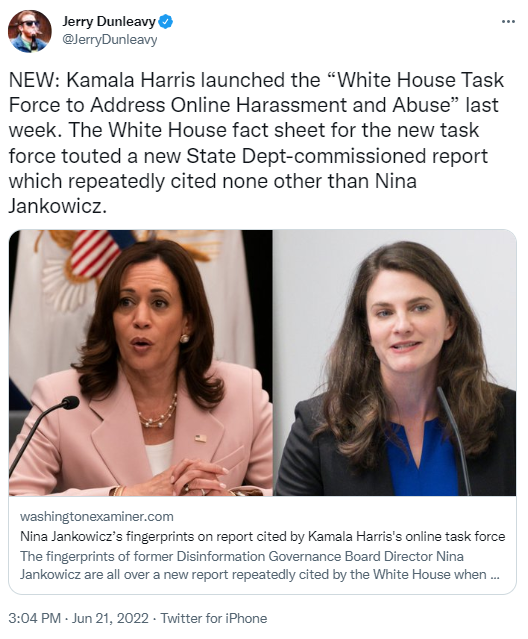Click the blue blouse in right photo

pyautogui.click(x=422, y=458)
